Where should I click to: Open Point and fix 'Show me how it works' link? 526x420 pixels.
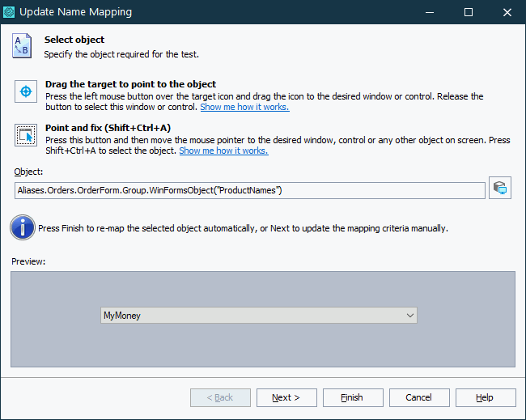[x=223, y=151]
